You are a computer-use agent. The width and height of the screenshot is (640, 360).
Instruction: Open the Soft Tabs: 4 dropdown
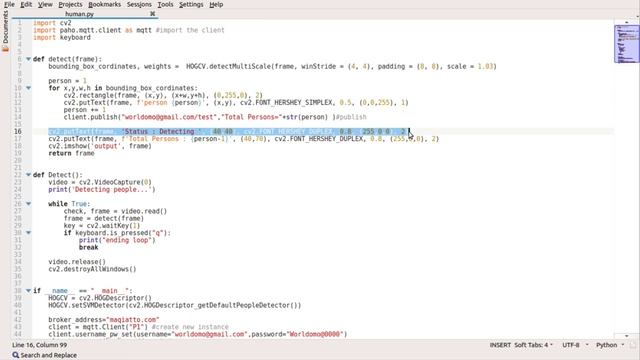533,345
